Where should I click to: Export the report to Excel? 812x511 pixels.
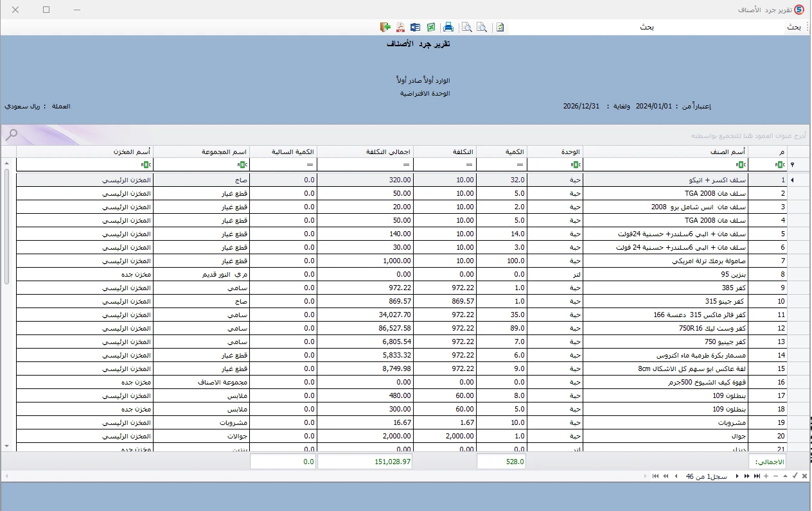click(431, 27)
